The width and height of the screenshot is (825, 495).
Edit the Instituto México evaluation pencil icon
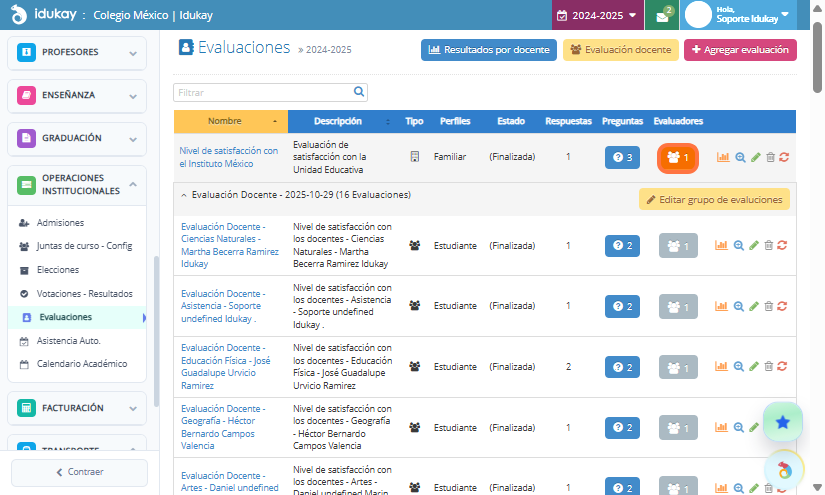tap(756, 157)
